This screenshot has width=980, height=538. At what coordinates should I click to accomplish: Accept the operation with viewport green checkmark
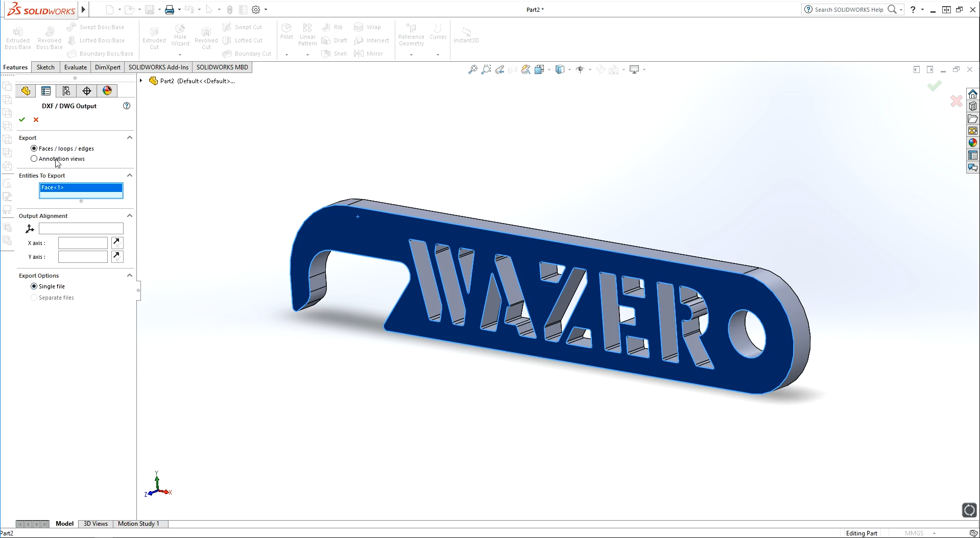click(935, 86)
